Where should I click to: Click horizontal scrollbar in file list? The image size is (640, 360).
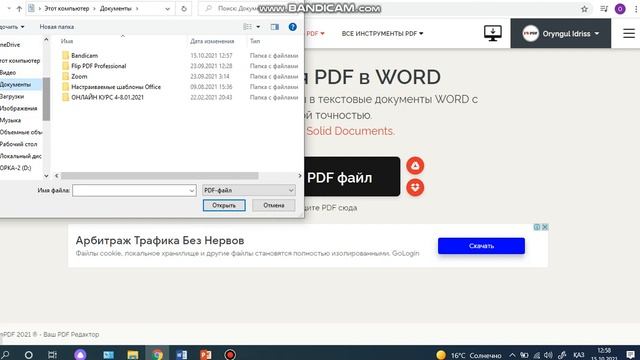[160, 176]
